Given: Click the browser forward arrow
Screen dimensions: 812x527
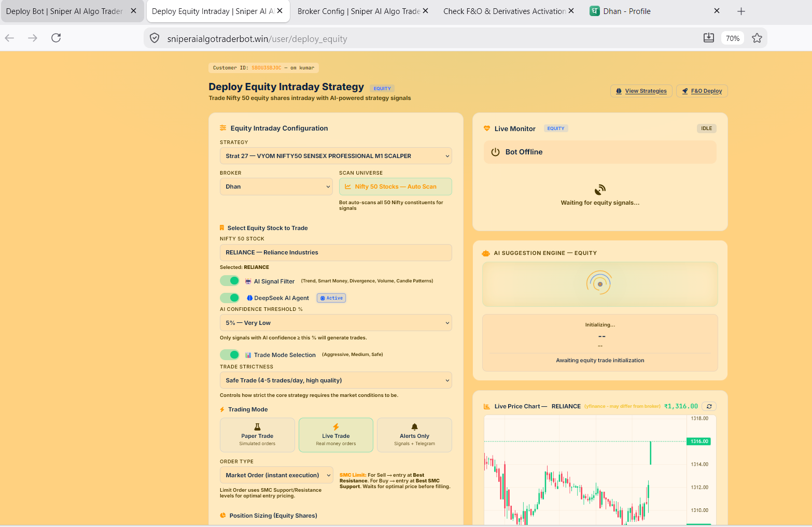Looking at the screenshot, I should point(33,38).
